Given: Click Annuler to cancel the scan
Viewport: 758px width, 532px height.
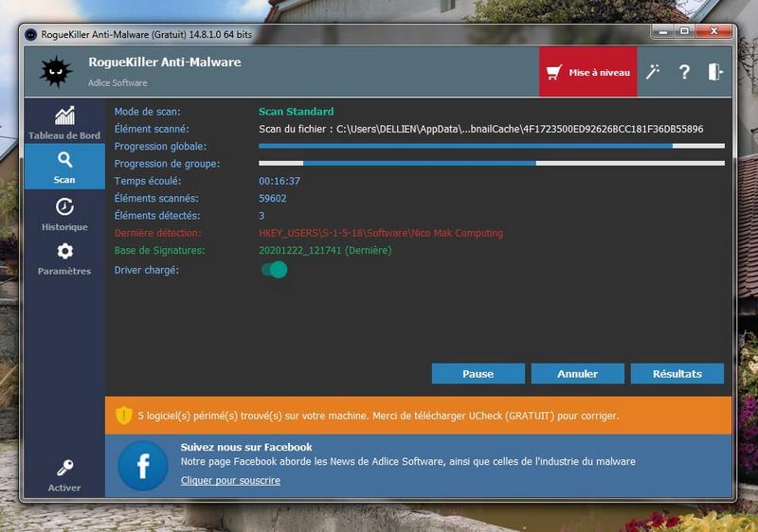Looking at the screenshot, I should [577, 374].
